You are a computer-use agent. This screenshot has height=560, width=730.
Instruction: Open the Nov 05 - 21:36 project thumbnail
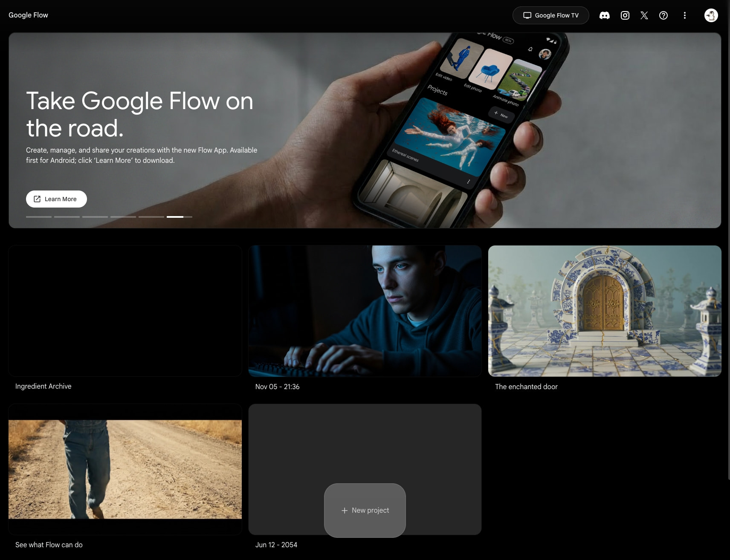click(365, 311)
